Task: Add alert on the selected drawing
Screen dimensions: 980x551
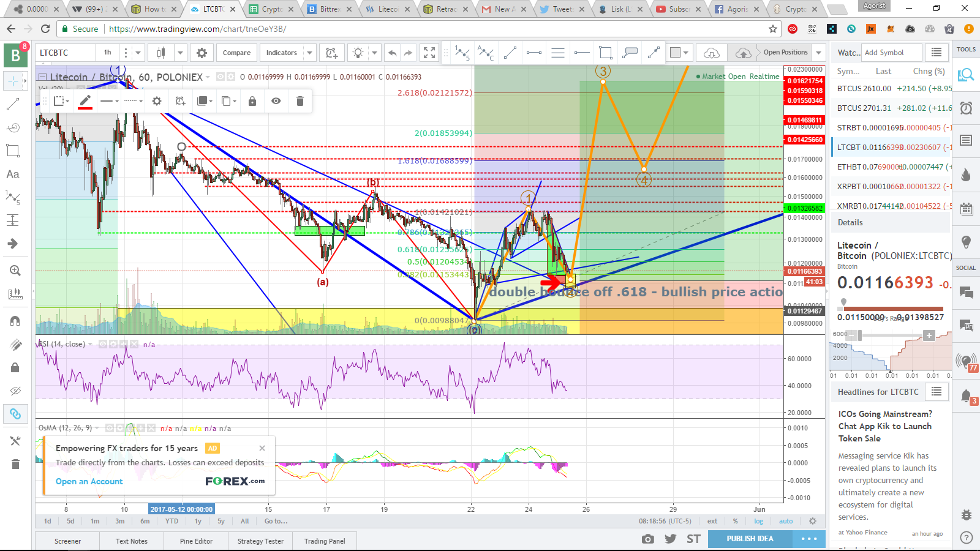Action: [180, 101]
